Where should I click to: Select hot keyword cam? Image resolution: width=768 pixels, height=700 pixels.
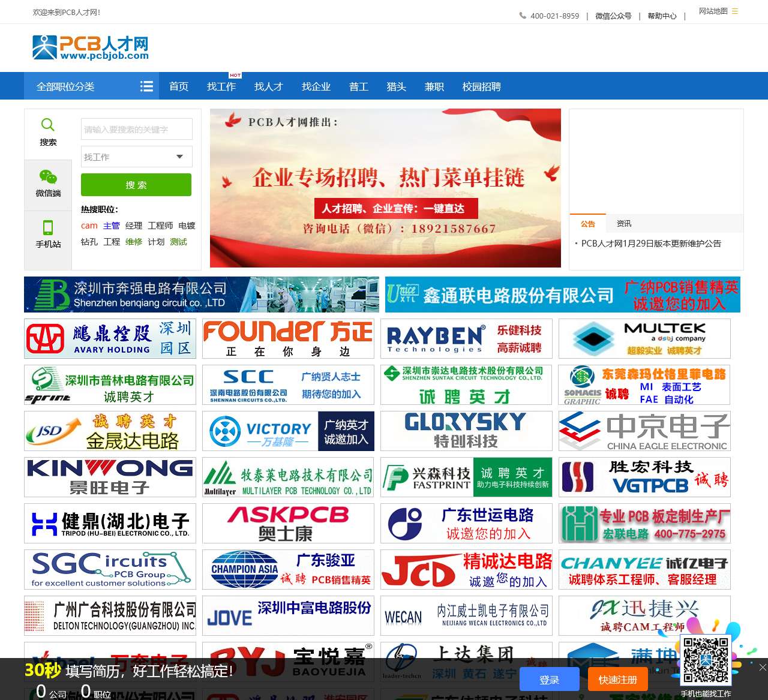pyautogui.click(x=89, y=226)
